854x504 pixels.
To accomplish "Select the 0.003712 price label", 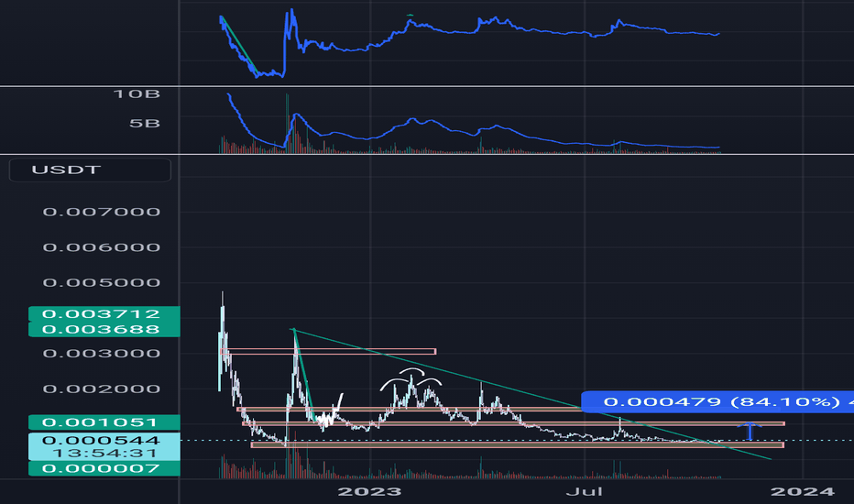I will [104, 313].
